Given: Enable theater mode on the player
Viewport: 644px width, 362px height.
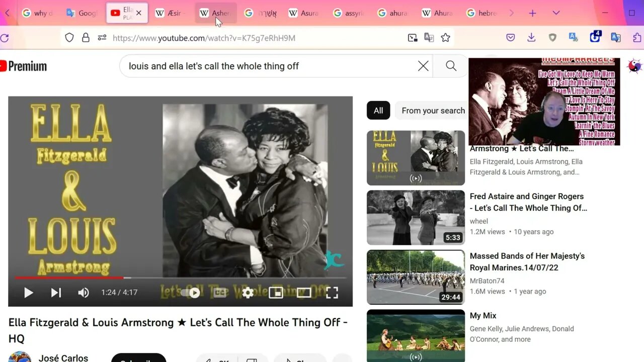Looking at the screenshot, I should (x=304, y=293).
